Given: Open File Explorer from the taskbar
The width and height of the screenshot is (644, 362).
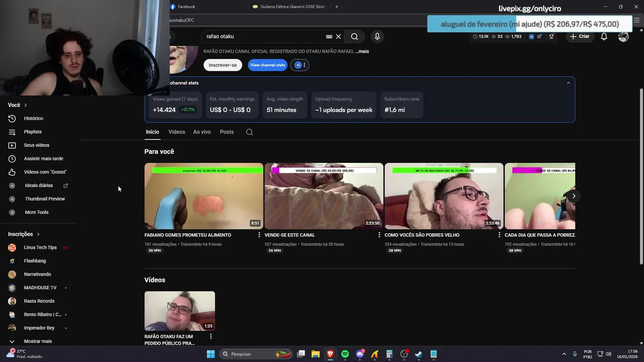Looking at the screenshot, I should (x=315, y=354).
